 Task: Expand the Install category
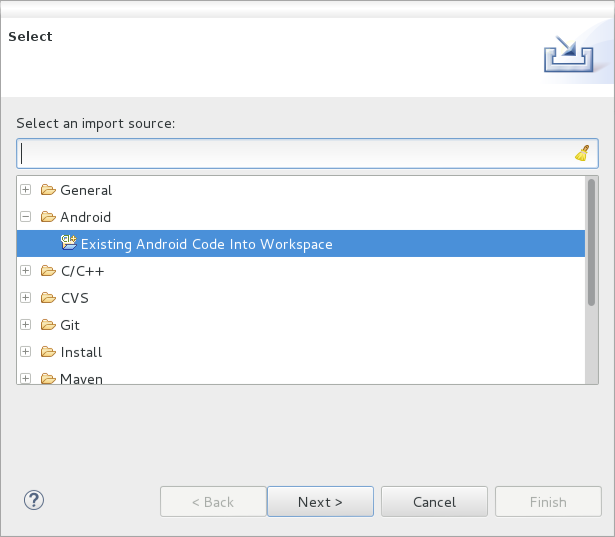tap(25, 352)
